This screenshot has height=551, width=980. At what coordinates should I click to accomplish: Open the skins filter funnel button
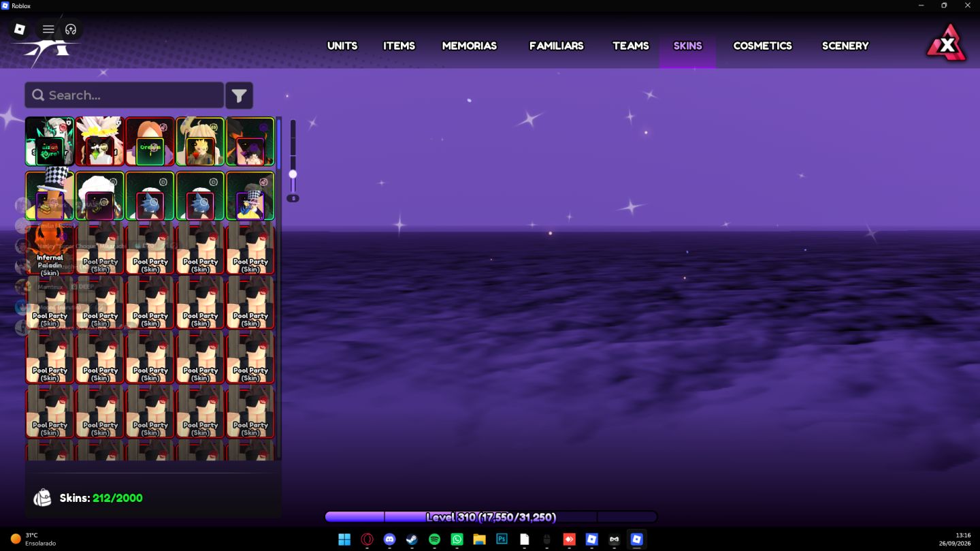pyautogui.click(x=239, y=96)
